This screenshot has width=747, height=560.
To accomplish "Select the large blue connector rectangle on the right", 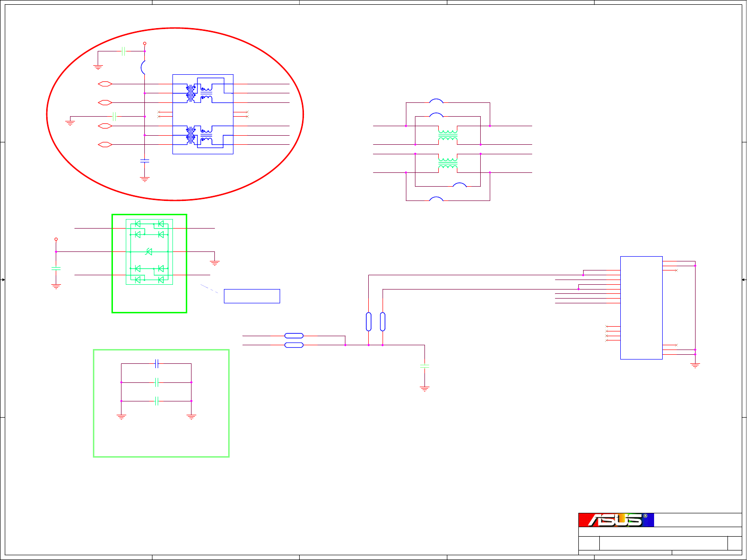I will click(641, 308).
